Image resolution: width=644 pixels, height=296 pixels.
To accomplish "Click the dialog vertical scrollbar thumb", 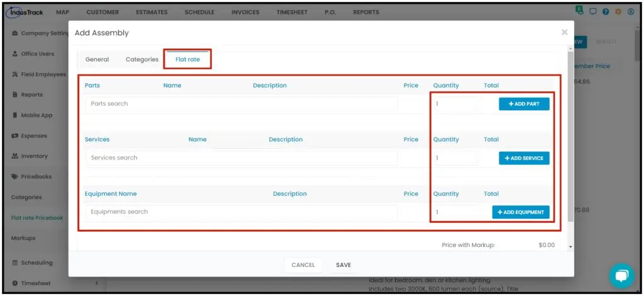I will (x=570, y=135).
